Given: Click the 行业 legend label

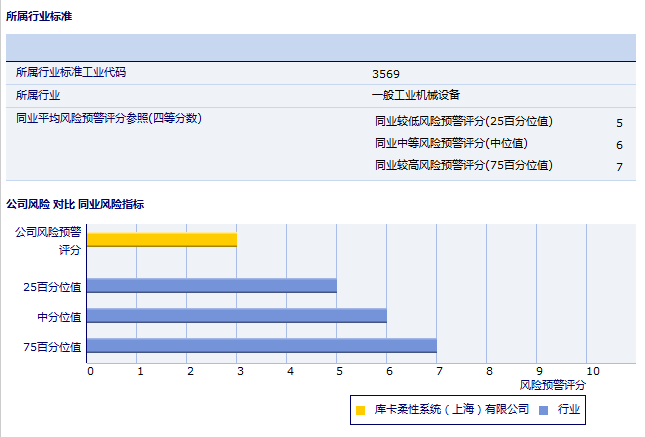Looking at the screenshot, I should (568, 410).
